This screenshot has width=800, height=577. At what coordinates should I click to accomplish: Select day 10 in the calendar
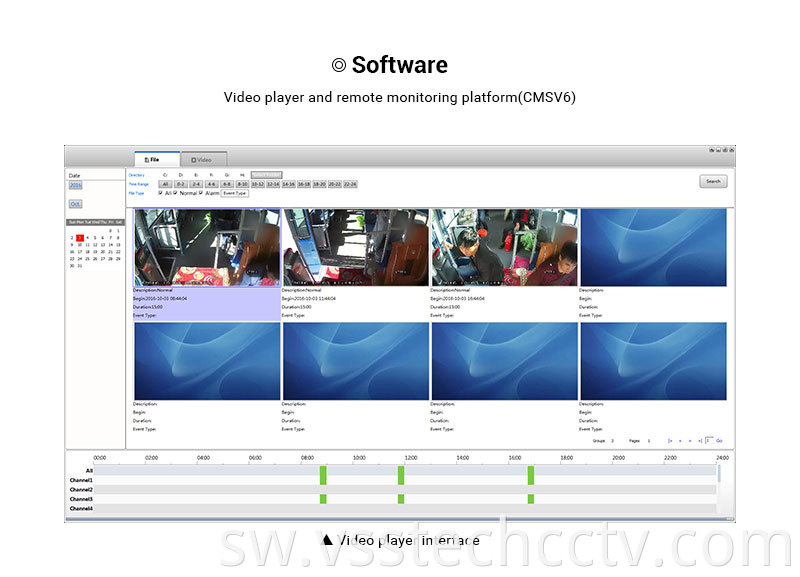coord(80,245)
